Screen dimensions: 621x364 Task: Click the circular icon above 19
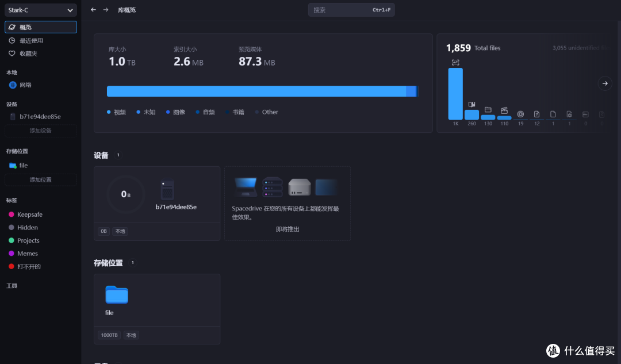click(x=520, y=114)
